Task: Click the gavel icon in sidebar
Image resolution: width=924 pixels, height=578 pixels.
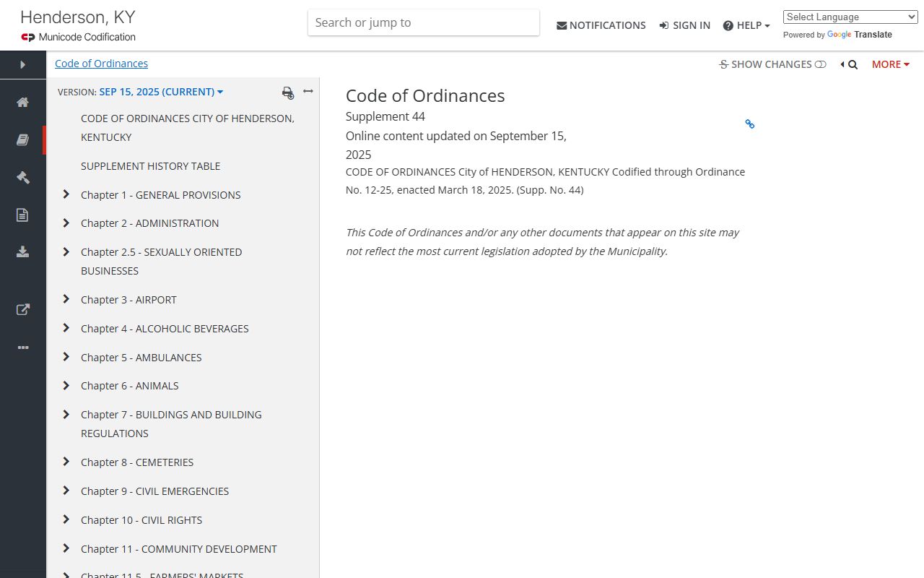Action: [x=23, y=177]
